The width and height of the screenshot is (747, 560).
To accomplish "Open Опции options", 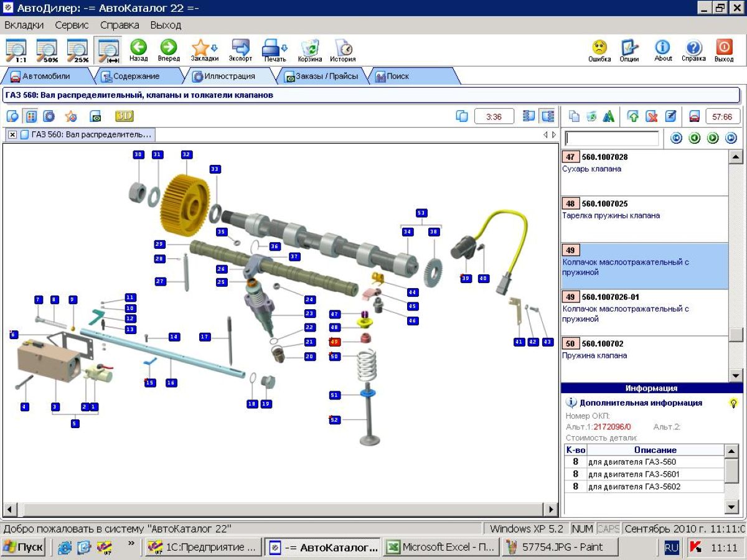I will point(629,50).
